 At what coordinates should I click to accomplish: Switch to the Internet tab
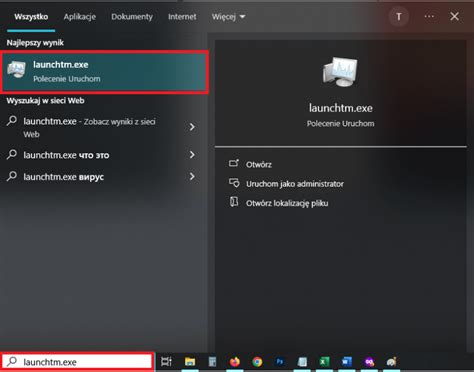(x=182, y=17)
